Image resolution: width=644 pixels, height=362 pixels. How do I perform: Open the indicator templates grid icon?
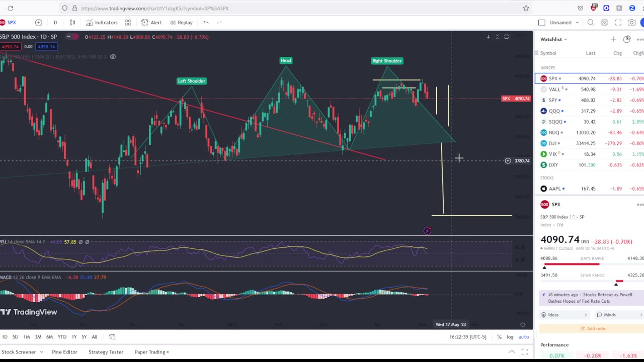[x=128, y=22]
